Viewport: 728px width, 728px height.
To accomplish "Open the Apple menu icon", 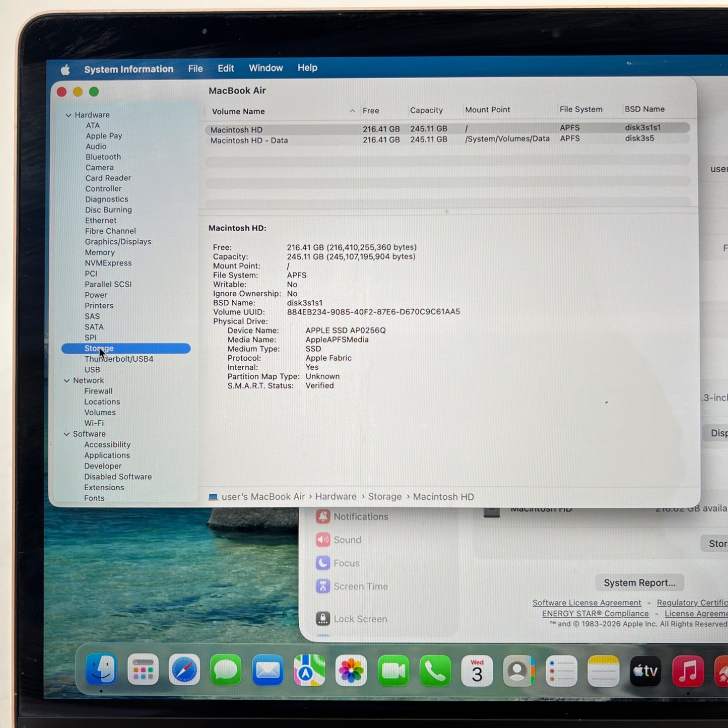I will click(x=65, y=70).
